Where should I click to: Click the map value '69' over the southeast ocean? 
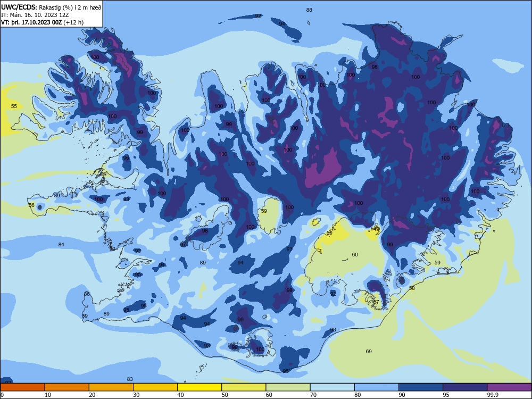click(369, 351)
